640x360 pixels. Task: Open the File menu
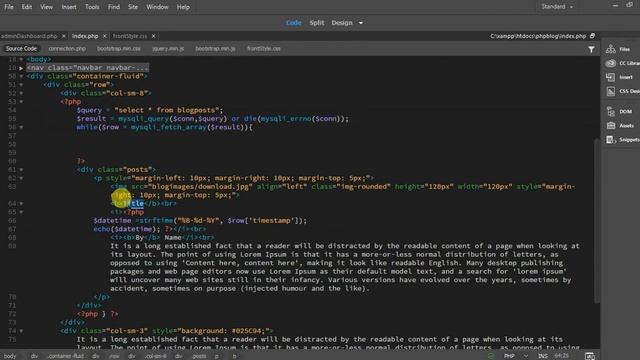click(9, 7)
